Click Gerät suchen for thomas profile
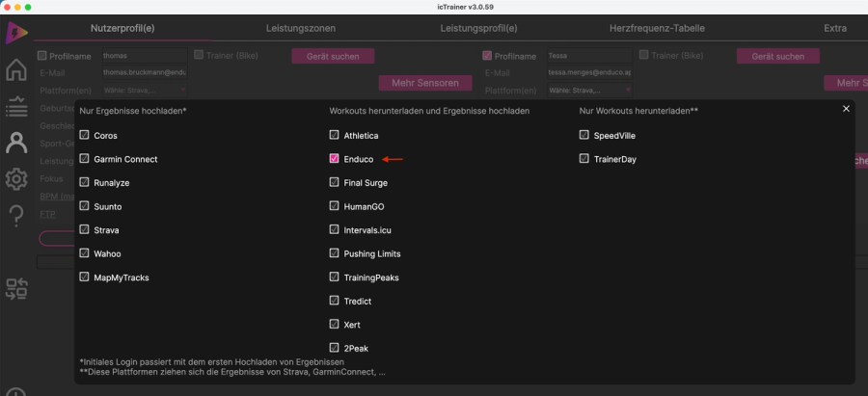 coord(333,56)
